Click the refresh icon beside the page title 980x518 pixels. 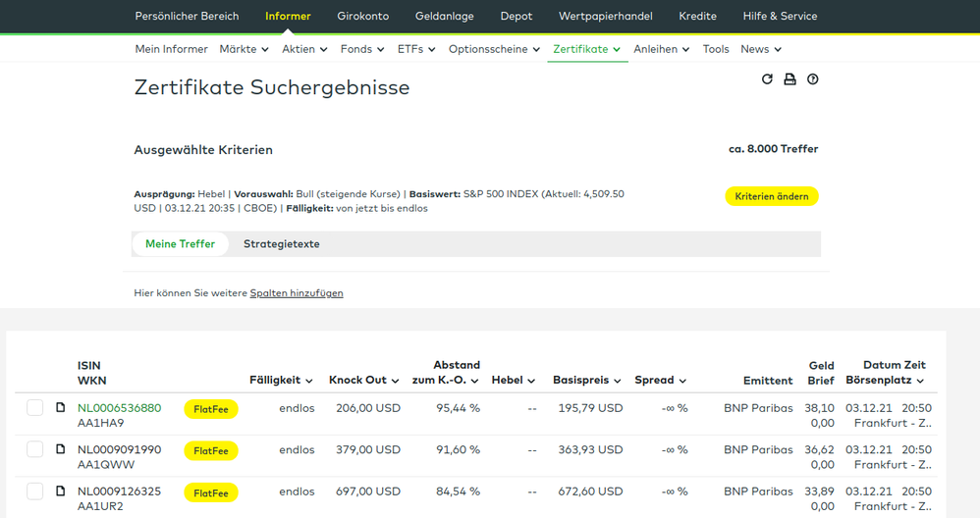(767, 79)
